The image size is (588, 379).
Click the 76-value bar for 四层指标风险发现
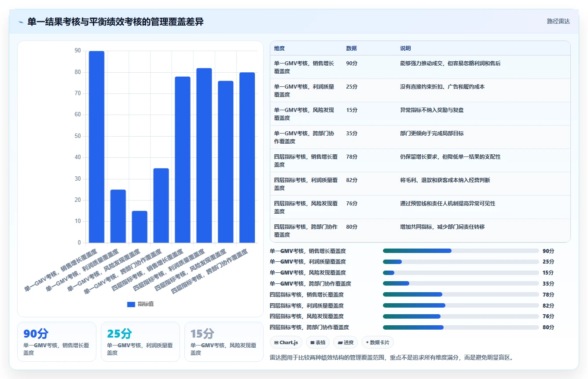225,162
